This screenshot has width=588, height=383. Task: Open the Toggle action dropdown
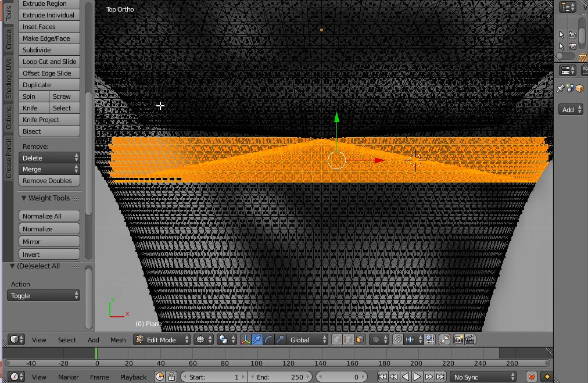tap(44, 296)
